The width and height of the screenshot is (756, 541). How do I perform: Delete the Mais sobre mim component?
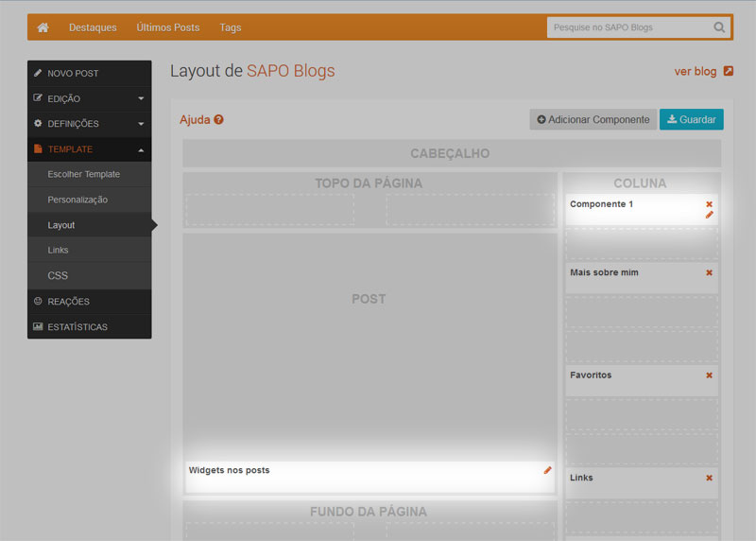[x=709, y=273]
